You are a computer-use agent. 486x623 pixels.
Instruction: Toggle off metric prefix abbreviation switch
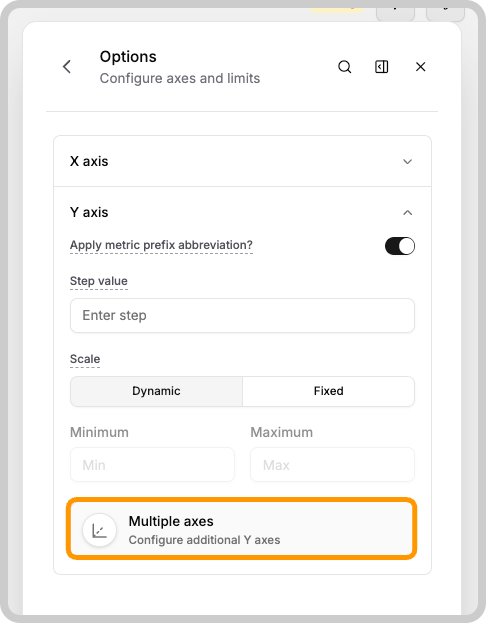pyautogui.click(x=400, y=246)
